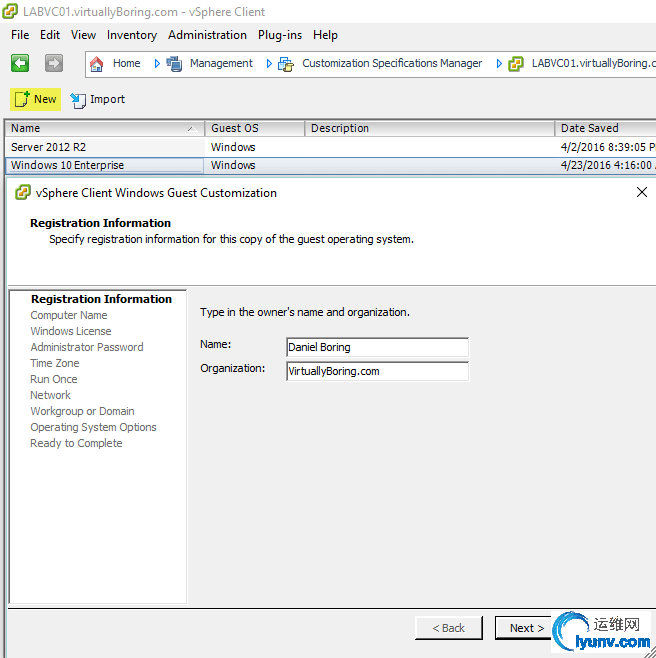The height and width of the screenshot is (658, 656).
Task: Click the Import specification icon
Action: tap(78, 100)
